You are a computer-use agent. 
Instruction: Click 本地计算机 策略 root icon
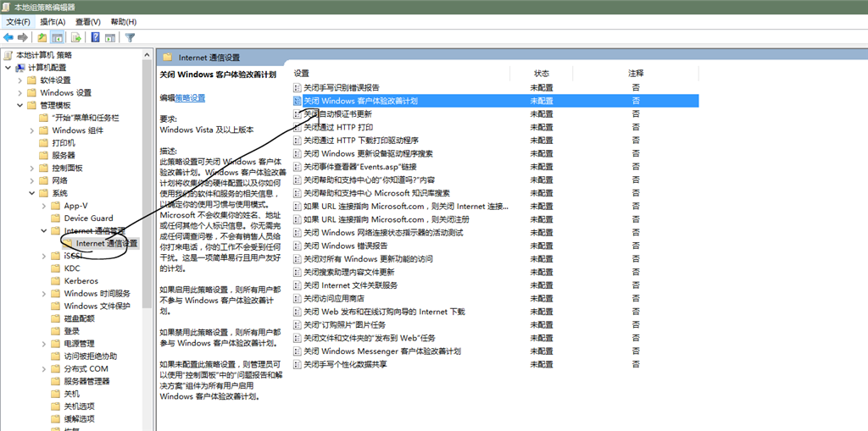point(8,55)
